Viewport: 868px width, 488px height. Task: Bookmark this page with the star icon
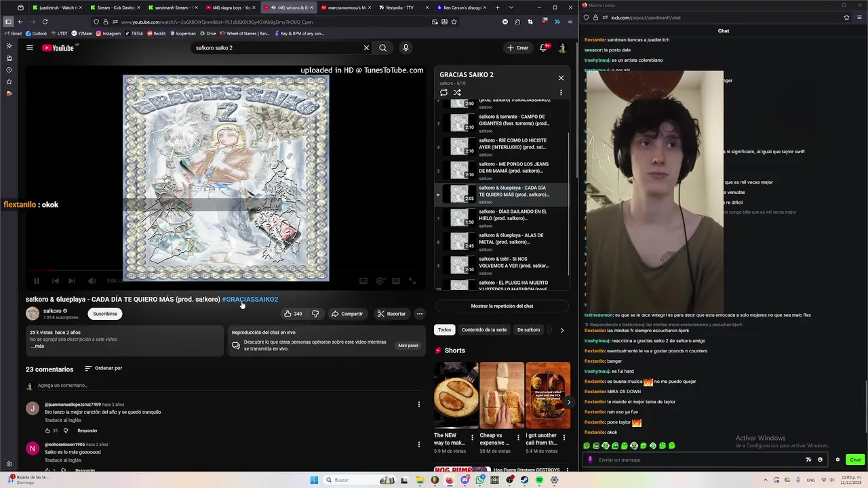[x=454, y=22]
